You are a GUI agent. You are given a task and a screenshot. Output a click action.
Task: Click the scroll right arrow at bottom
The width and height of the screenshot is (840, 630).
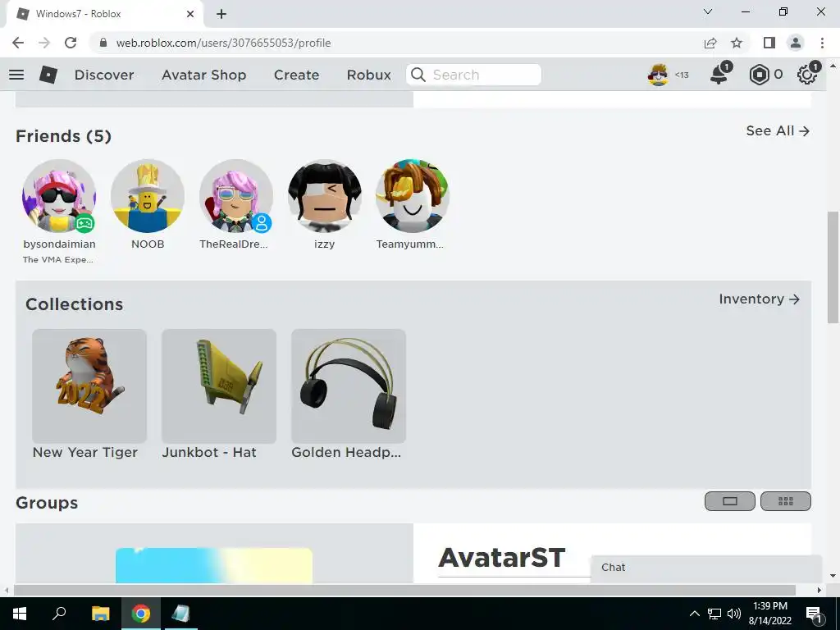[819, 590]
